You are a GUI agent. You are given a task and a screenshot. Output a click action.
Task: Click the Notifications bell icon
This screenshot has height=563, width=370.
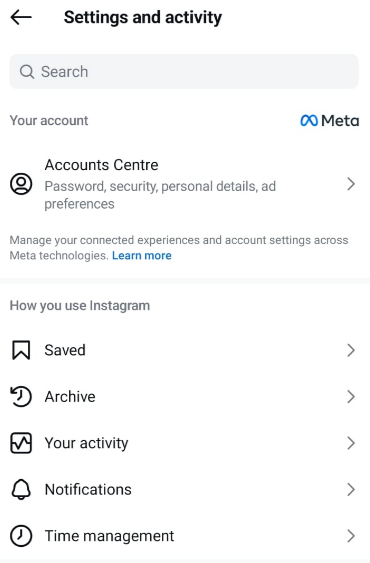pyautogui.click(x=21, y=489)
